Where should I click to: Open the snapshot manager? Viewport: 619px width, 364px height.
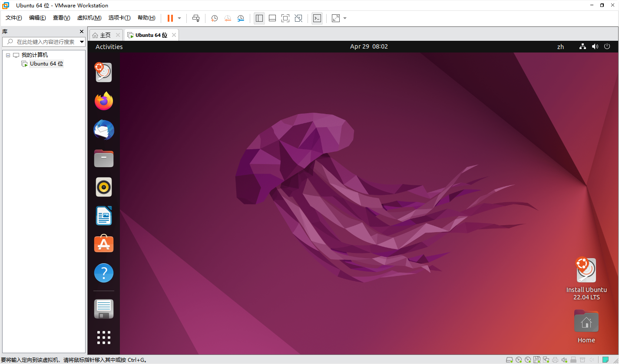[x=241, y=18]
